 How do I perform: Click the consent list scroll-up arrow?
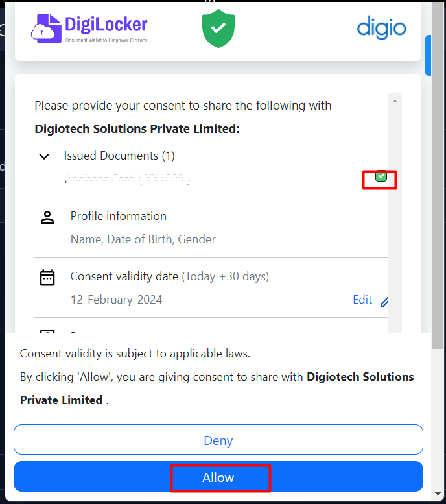pos(394,101)
